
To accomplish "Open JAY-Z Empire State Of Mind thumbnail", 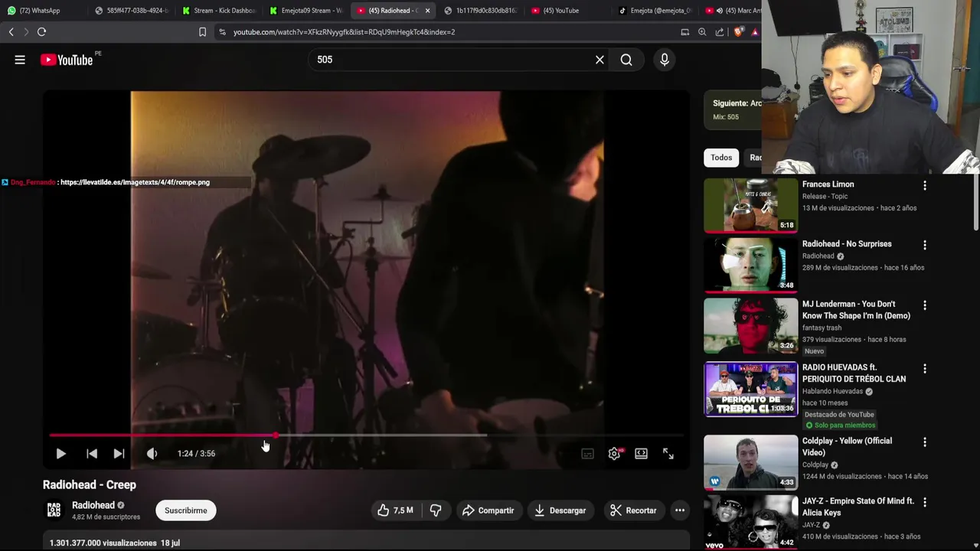I will (750, 522).
